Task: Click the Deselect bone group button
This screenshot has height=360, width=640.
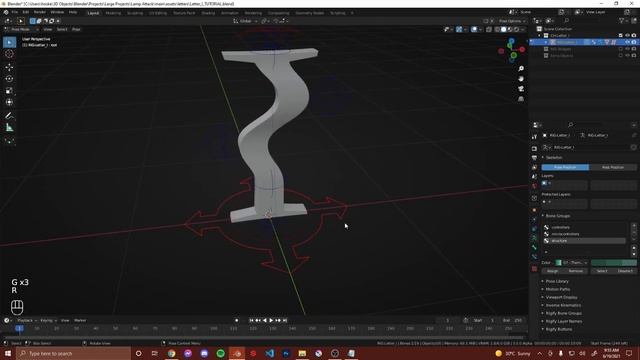Action: 625,271
